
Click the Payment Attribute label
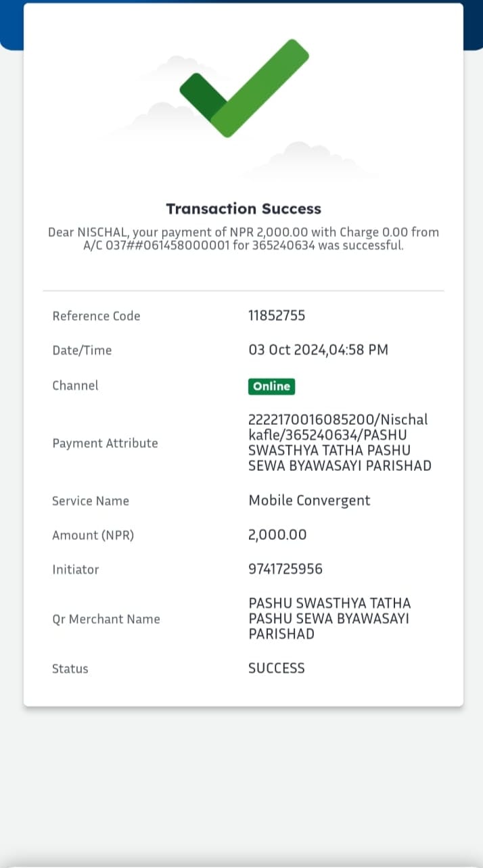[x=105, y=443]
